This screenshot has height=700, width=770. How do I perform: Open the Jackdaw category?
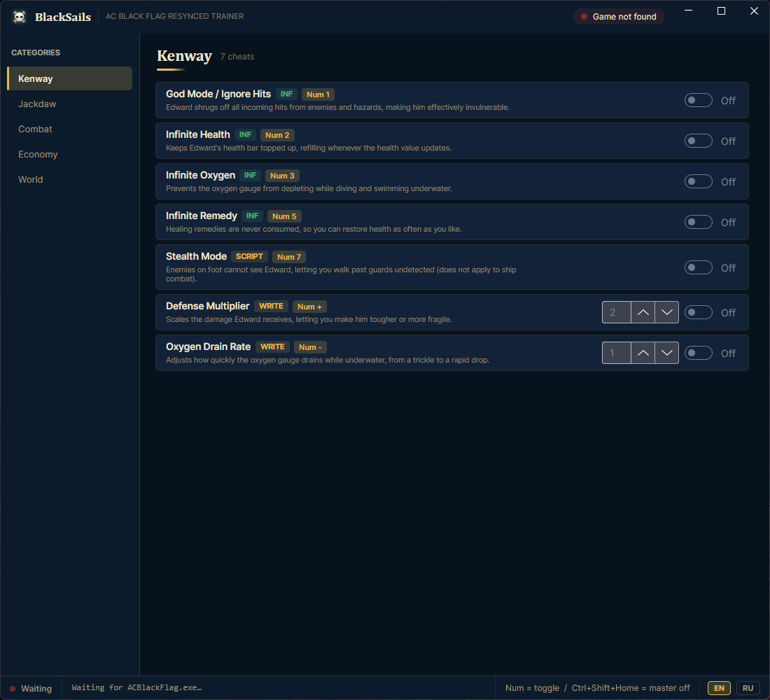[x=70, y=104]
